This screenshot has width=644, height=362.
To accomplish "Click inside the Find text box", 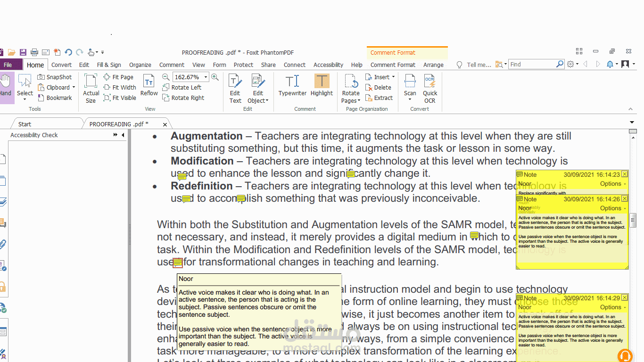I will (532, 64).
